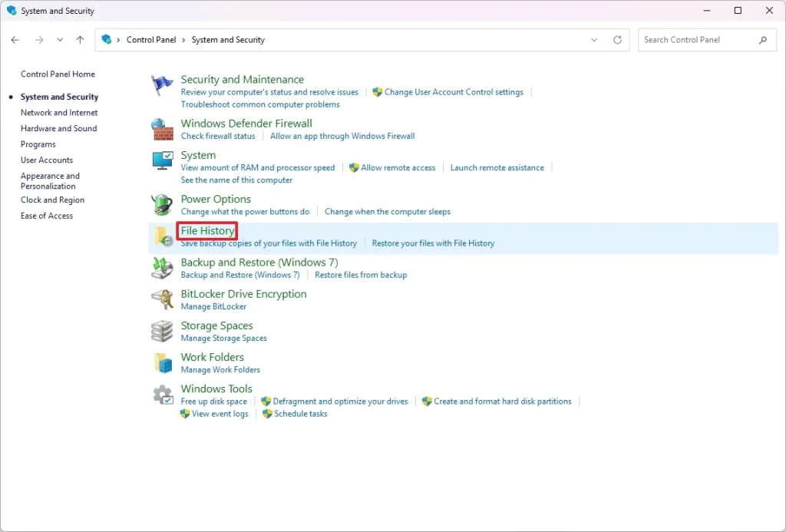
Task: Click the Storage Spaces drives icon
Action: click(162, 331)
